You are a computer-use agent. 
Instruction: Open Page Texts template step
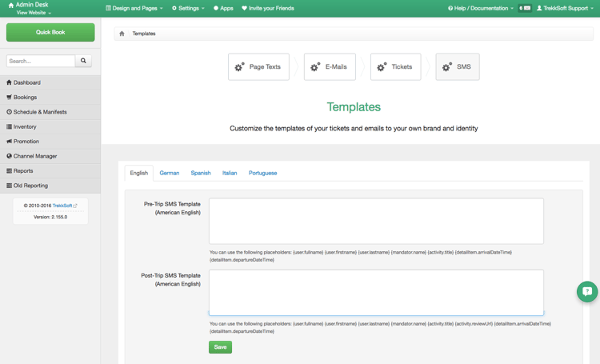click(x=258, y=67)
